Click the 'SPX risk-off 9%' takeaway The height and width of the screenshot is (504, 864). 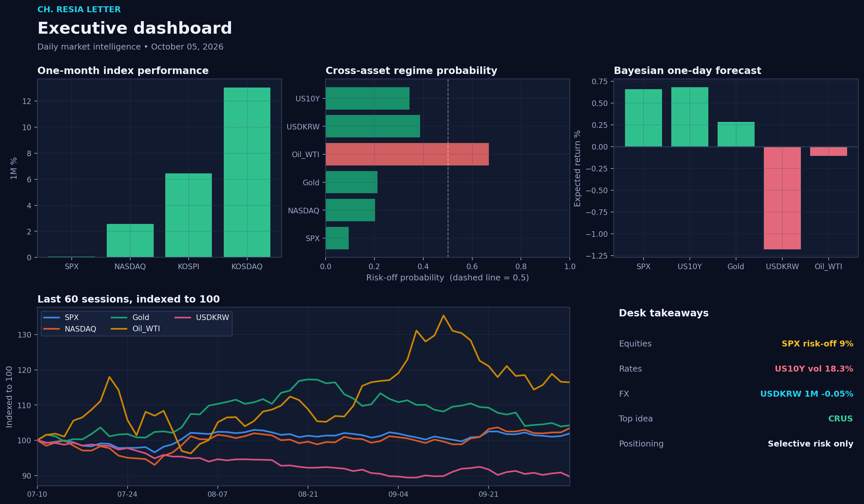(x=817, y=344)
